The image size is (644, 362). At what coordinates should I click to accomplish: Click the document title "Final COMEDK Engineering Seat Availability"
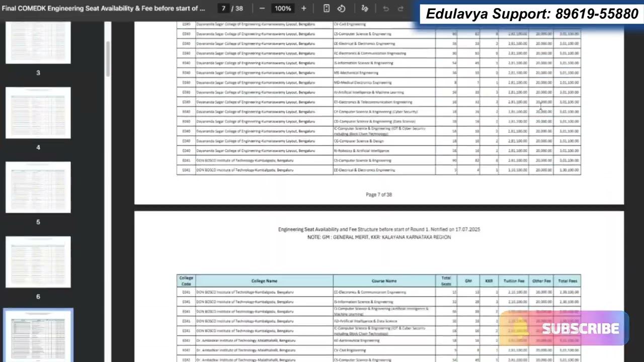104,9
